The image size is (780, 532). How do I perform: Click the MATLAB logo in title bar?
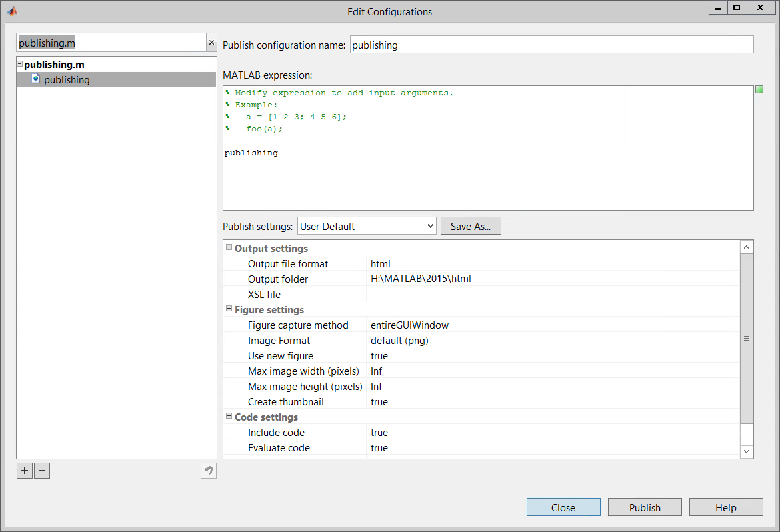[12, 11]
